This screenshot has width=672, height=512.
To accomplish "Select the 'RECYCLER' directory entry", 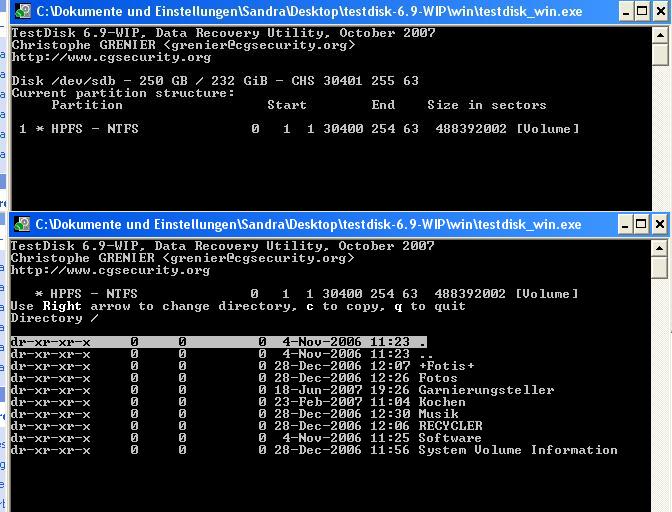I will tap(246, 426).
